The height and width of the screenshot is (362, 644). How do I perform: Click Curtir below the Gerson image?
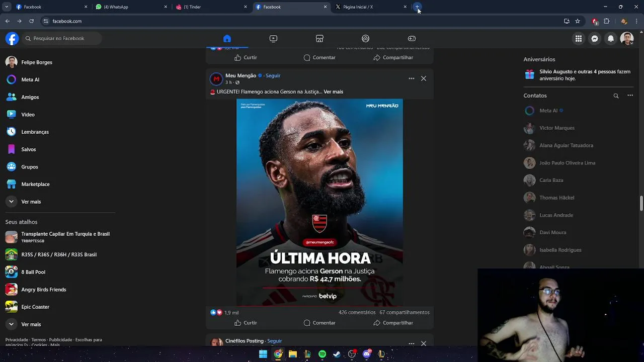click(246, 323)
